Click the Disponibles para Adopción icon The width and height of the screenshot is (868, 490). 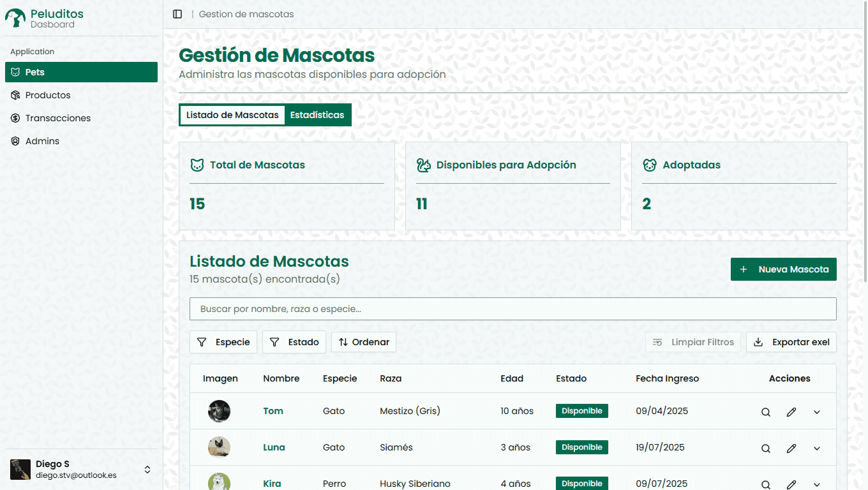tap(424, 165)
